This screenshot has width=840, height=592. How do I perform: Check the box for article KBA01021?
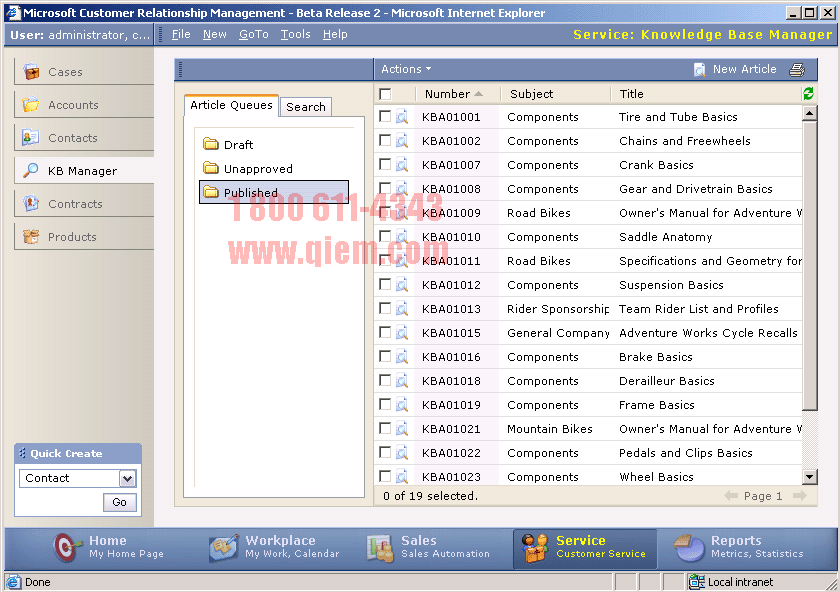[385, 428]
